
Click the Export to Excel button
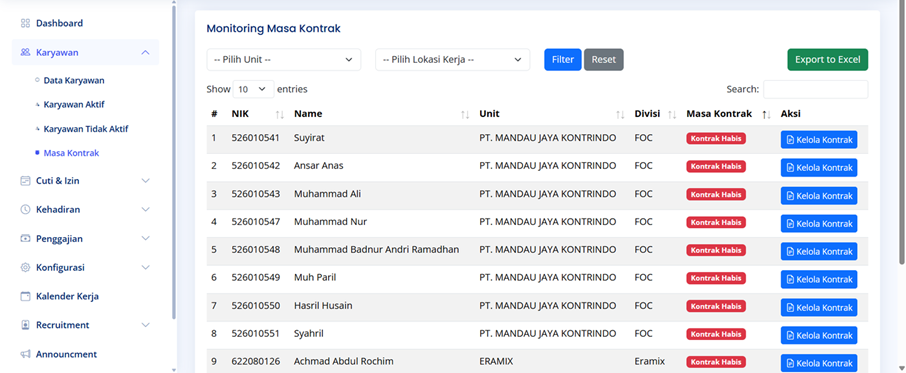point(827,59)
